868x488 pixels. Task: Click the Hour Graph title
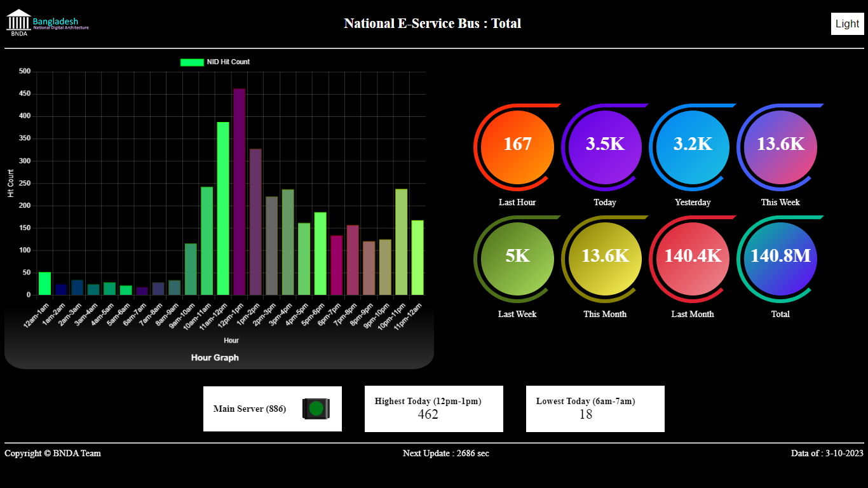(215, 358)
